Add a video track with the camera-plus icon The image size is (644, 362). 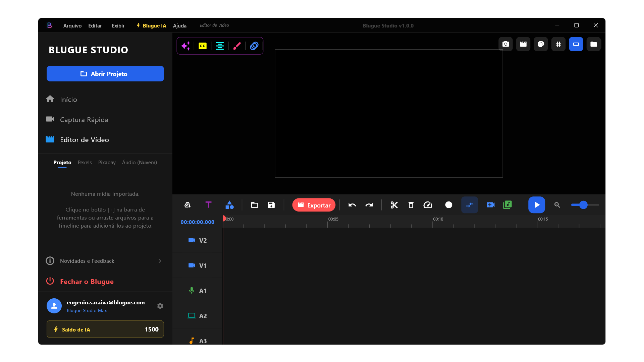(x=490, y=205)
